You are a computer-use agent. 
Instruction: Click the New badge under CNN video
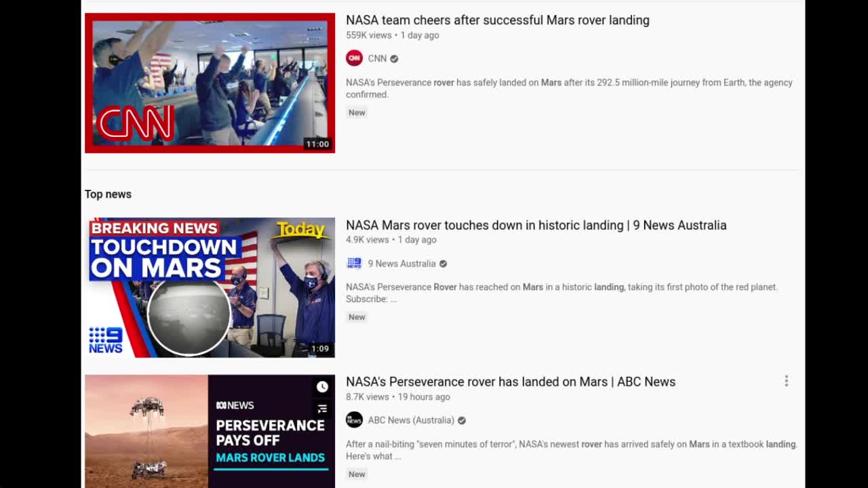pyautogui.click(x=357, y=113)
